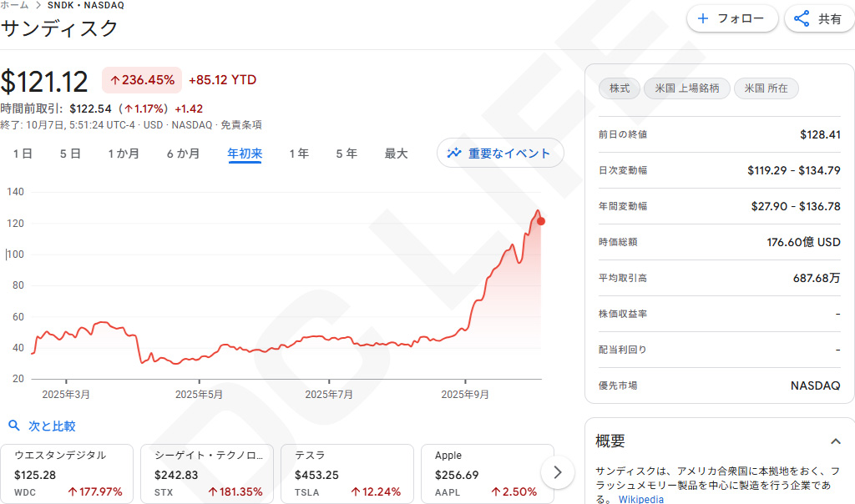Collapse the 概要 section with chevron
This screenshot has width=855, height=504.
click(835, 441)
